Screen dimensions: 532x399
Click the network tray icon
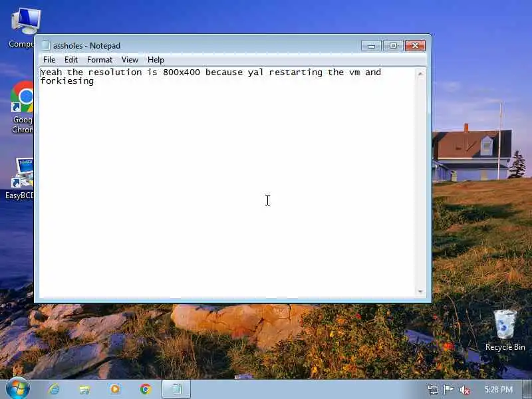433,390
